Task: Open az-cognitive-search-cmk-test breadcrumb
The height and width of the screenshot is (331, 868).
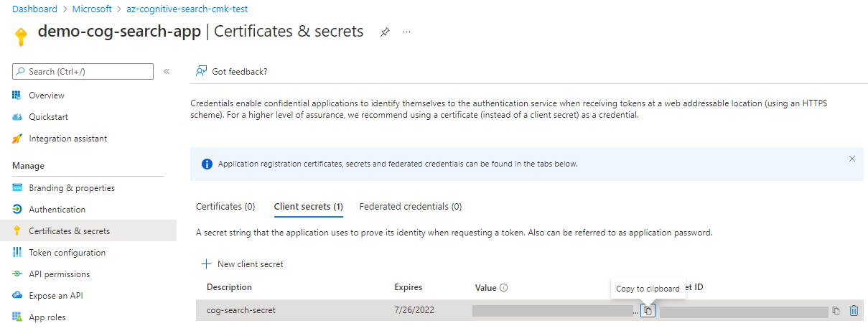Action: click(x=186, y=9)
